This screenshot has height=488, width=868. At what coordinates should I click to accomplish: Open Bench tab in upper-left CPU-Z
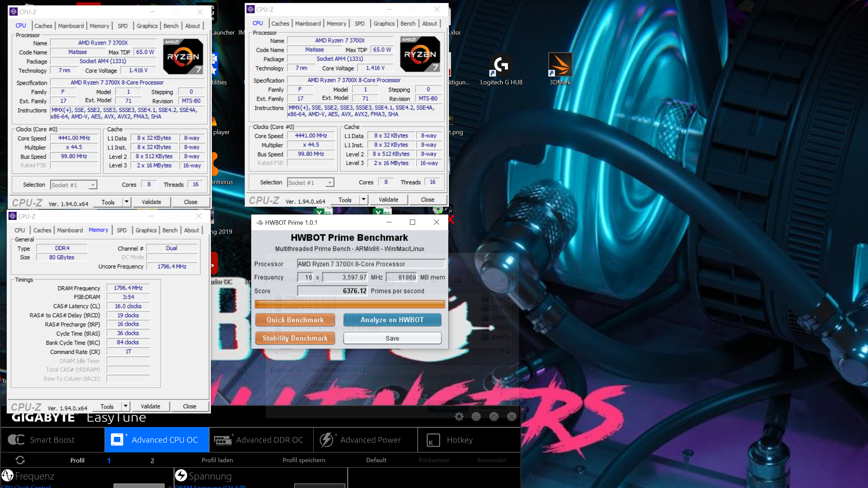(x=171, y=26)
